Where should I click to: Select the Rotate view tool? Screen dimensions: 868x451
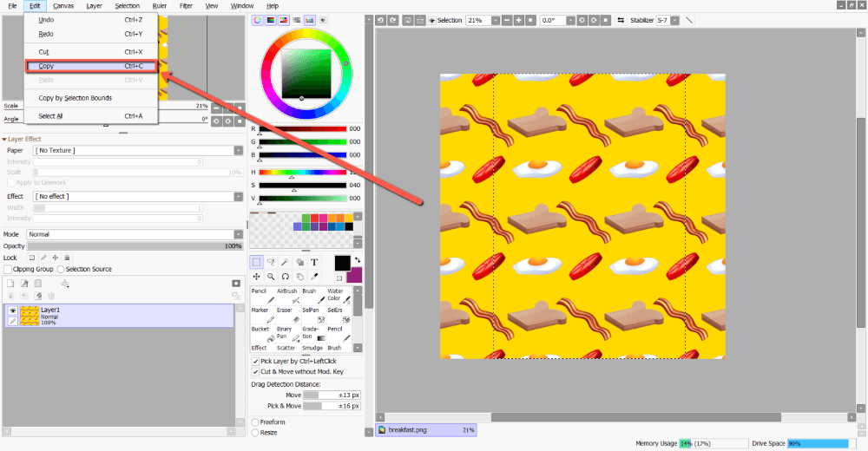(x=285, y=276)
